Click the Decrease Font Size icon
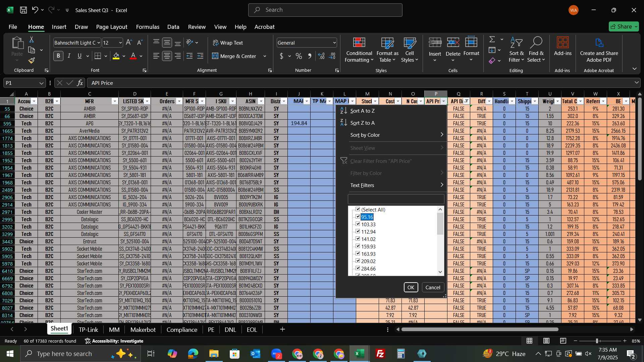The image size is (644, 362). [140, 43]
